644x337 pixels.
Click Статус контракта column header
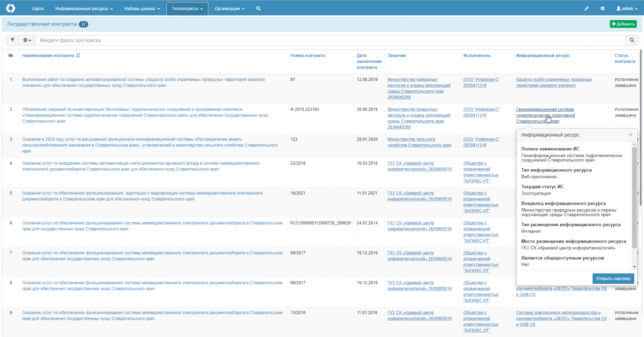[x=625, y=58]
